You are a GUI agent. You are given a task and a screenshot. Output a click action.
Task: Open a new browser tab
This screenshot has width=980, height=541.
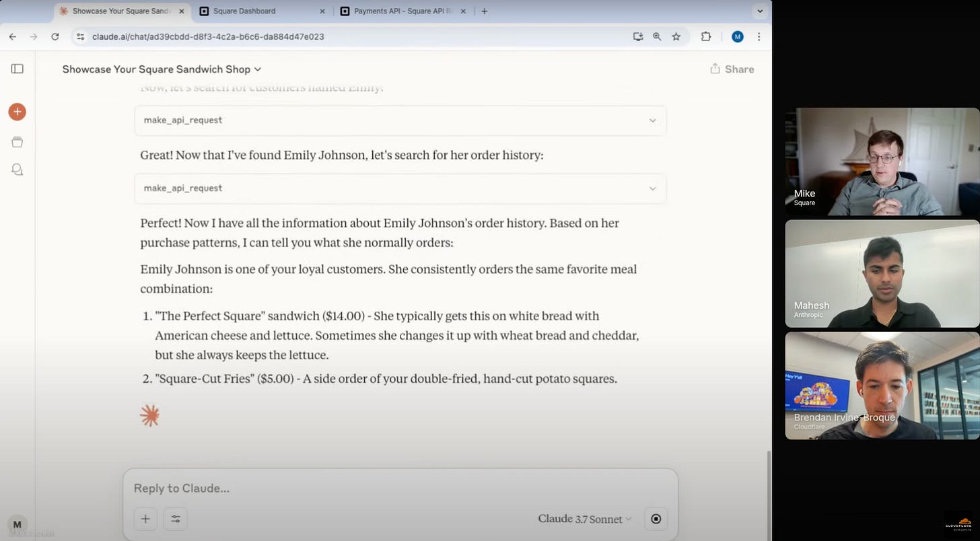click(x=484, y=11)
